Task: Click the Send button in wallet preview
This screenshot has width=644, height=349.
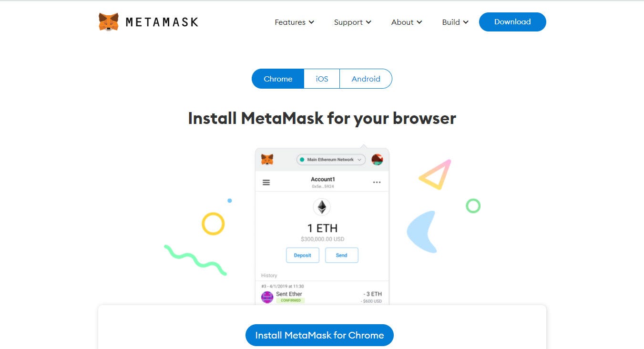Action: pos(342,255)
